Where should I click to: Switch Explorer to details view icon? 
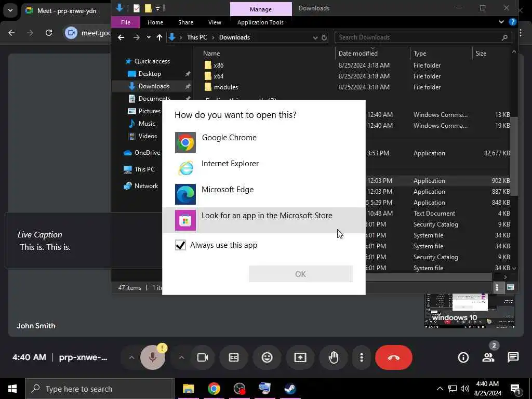pos(497,287)
